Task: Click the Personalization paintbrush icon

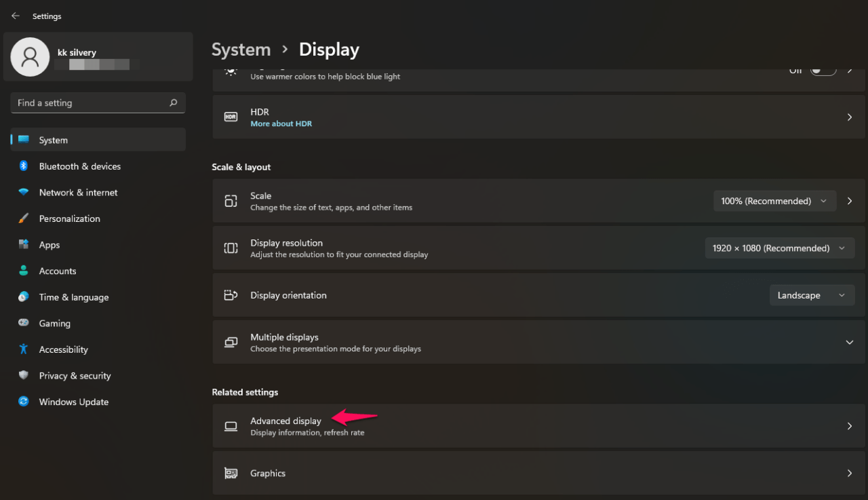Action: coord(24,218)
